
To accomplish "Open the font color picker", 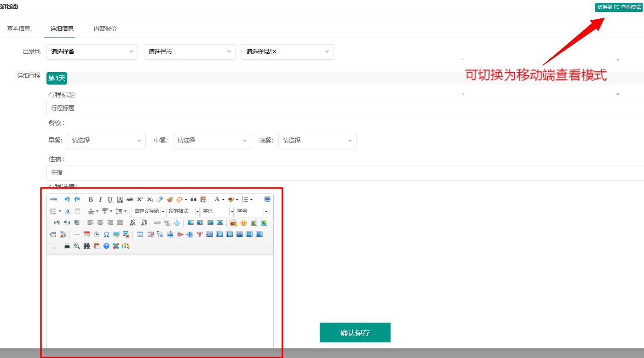I will point(218,199).
